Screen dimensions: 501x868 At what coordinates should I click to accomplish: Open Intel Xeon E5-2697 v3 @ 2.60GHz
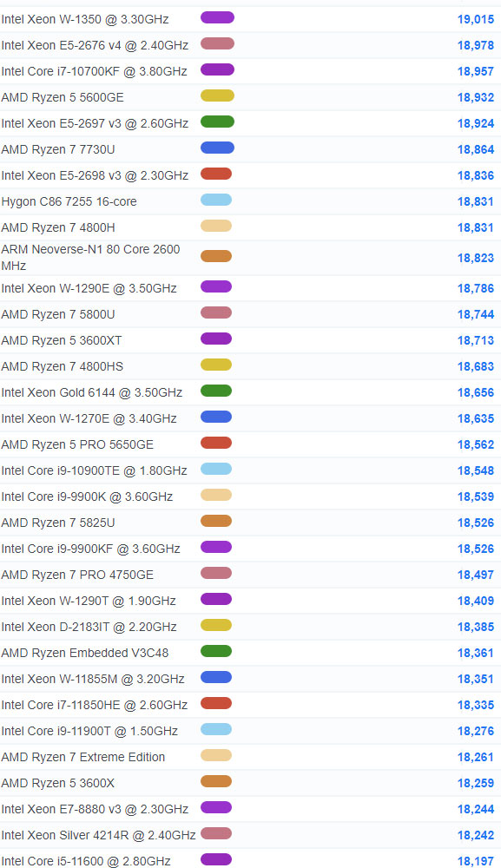pyautogui.click(x=95, y=123)
